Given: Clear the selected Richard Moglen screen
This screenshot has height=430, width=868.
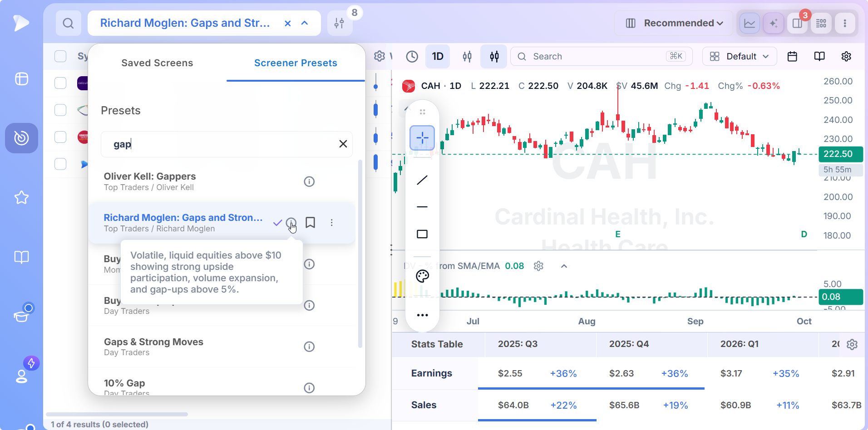Looking at the screenshot, I should tap(287, 23).
